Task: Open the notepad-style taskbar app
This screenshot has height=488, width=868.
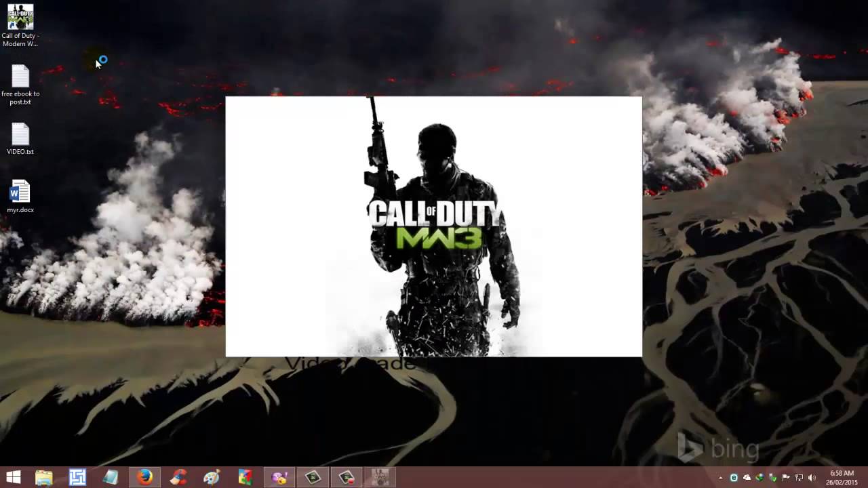Action: (111, 477)
